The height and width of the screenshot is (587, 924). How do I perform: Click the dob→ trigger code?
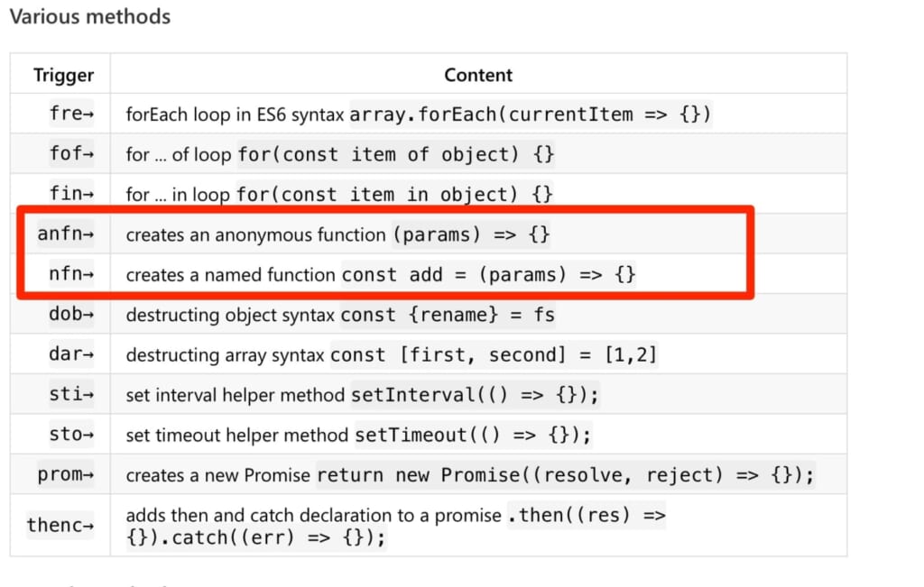(71, 314)
